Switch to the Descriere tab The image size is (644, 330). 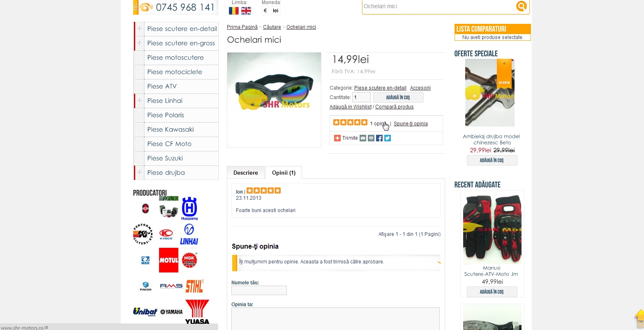(246, 173)
